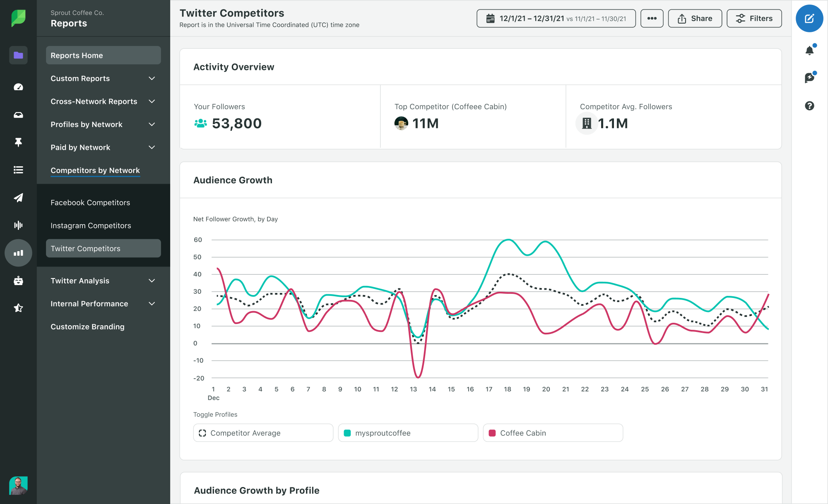The height and width of the screenshot is (504, 828).
Task: Click the Reports Home navigation icon
Action: tap(18, 55)
